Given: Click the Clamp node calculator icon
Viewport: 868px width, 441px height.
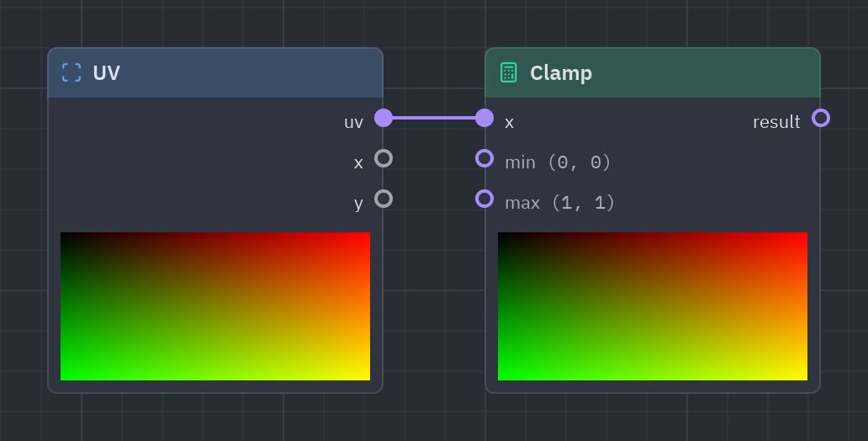Looking at the screenshot, I should tap(509, 72).
